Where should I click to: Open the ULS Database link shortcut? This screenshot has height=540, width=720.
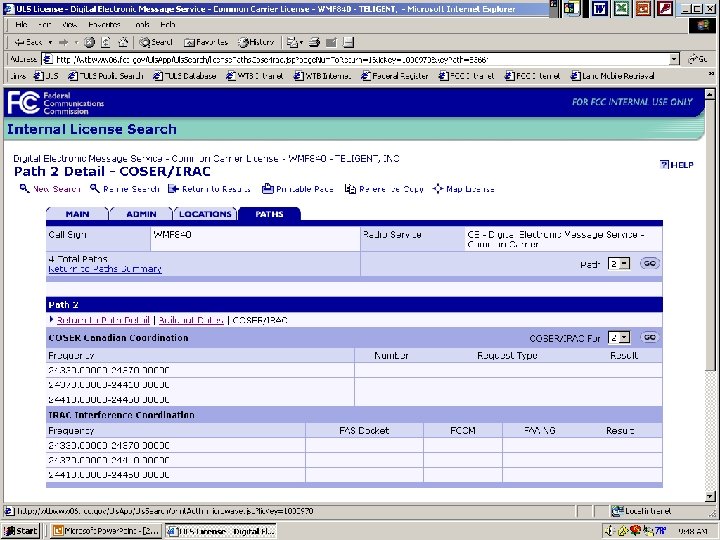[185, 76]
